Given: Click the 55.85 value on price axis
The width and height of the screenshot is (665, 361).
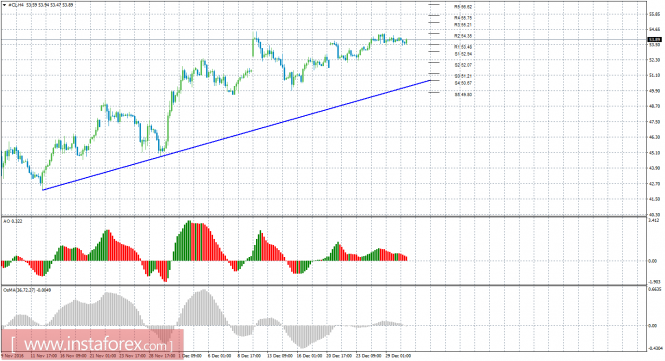Looking at the screenshot, I should click(654, 14).
